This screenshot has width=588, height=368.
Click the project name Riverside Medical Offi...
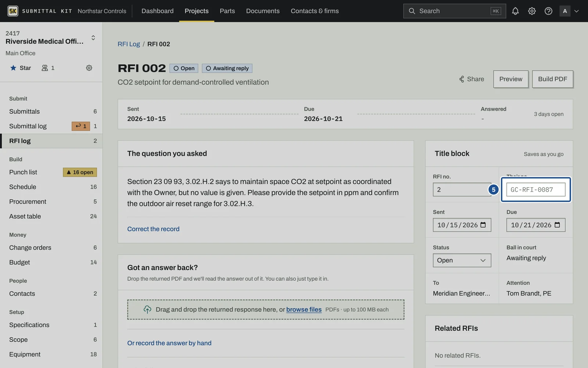pos(44,41)
